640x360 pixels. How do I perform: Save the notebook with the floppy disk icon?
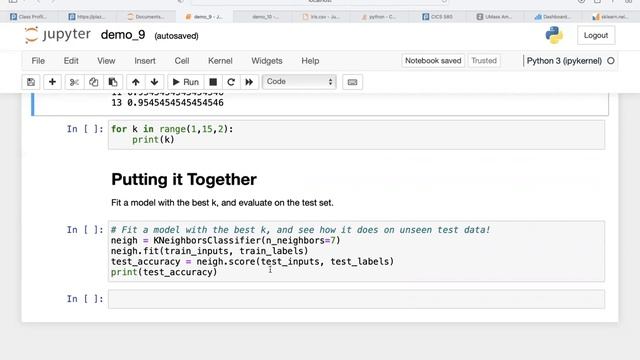31,82
